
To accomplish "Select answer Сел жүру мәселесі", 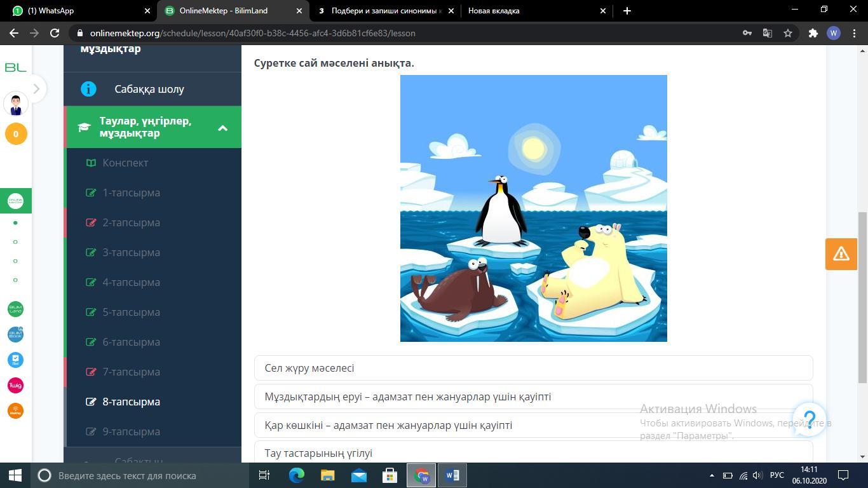I will pyautogui.click(x=534, y=368).
